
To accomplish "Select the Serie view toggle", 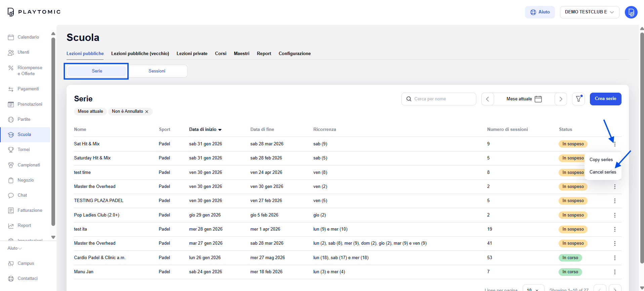I will 97,71.
